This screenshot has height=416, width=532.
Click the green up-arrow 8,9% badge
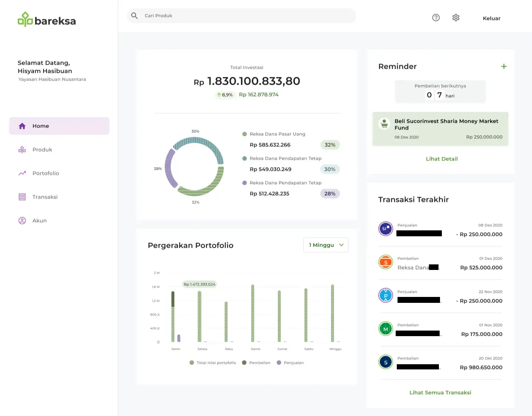click(x=225, y=95)
